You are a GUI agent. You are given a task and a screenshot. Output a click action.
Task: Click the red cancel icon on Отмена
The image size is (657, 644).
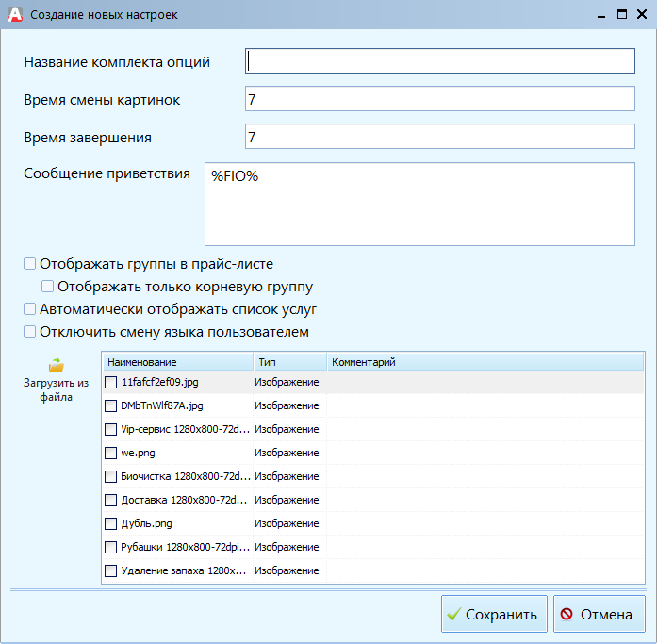(x=567, y=615)
